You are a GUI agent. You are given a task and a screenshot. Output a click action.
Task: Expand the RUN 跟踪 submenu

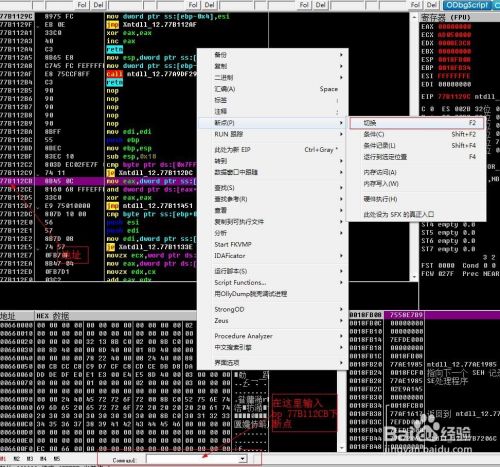tap(273, 134)
